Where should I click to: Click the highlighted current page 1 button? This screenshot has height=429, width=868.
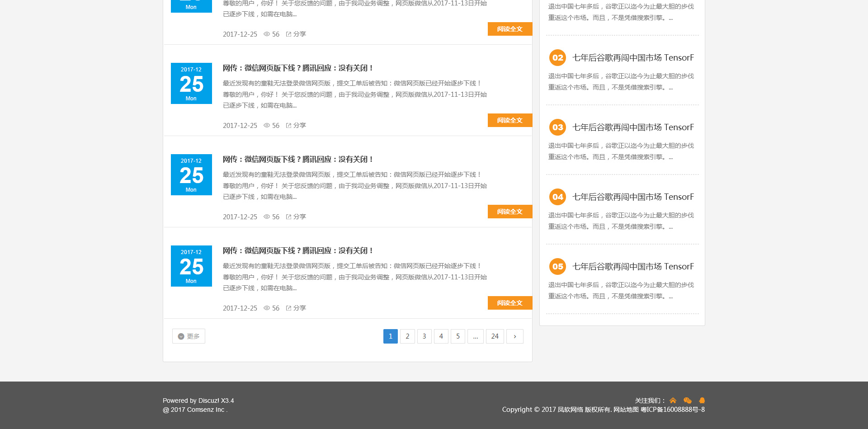pos(390,336)
